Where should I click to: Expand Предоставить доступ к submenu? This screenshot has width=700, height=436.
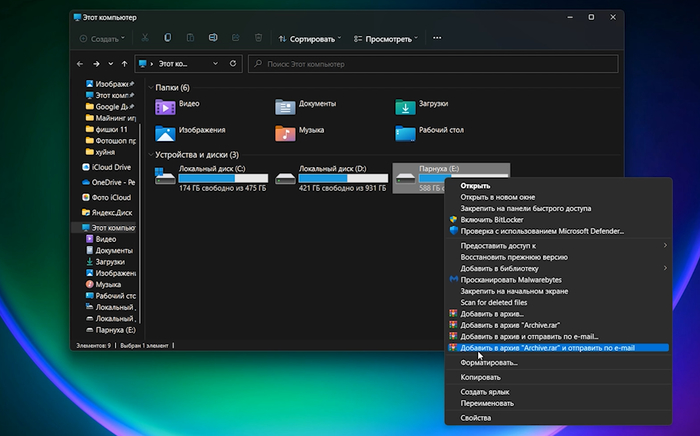point(558,245)
